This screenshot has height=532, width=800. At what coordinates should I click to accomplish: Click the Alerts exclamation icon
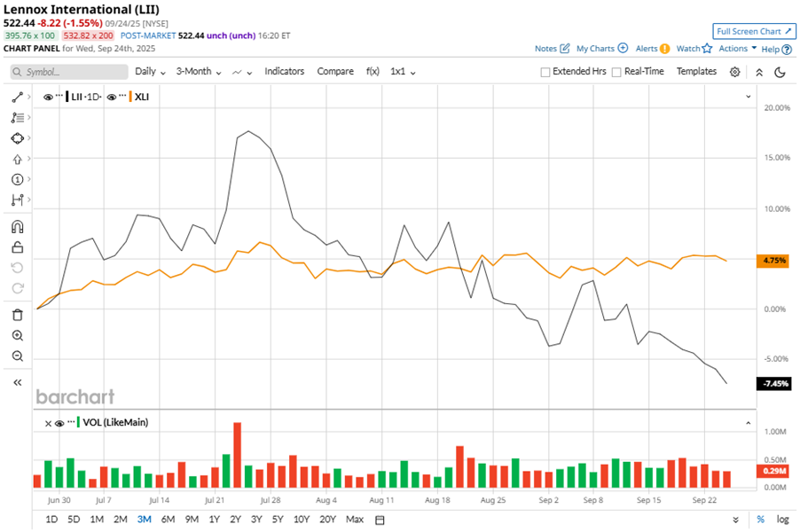click(x=664, y=49)
